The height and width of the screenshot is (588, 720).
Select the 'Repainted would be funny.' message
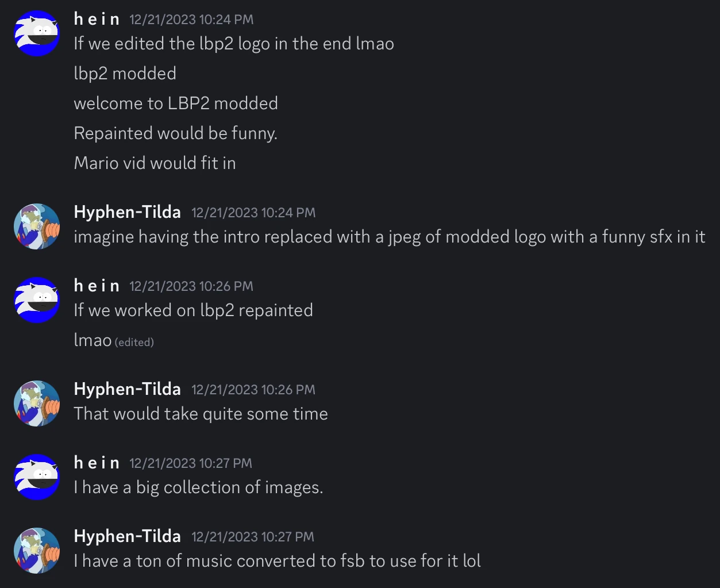[x=176, y=133]
